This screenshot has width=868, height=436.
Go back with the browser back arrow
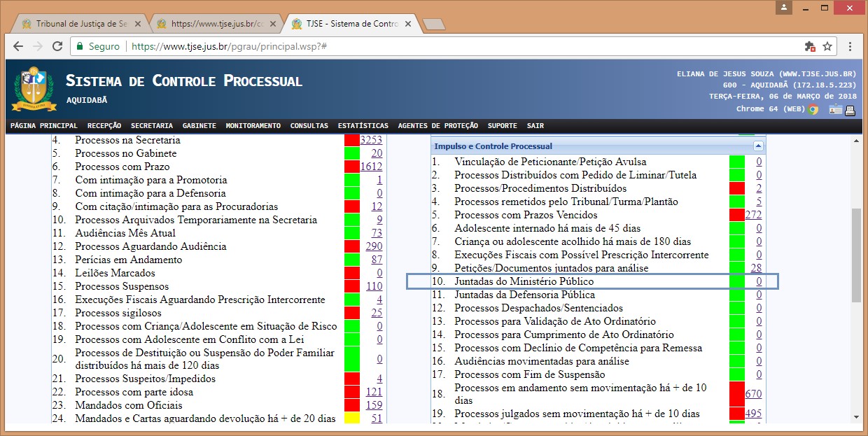coord(18,47)
